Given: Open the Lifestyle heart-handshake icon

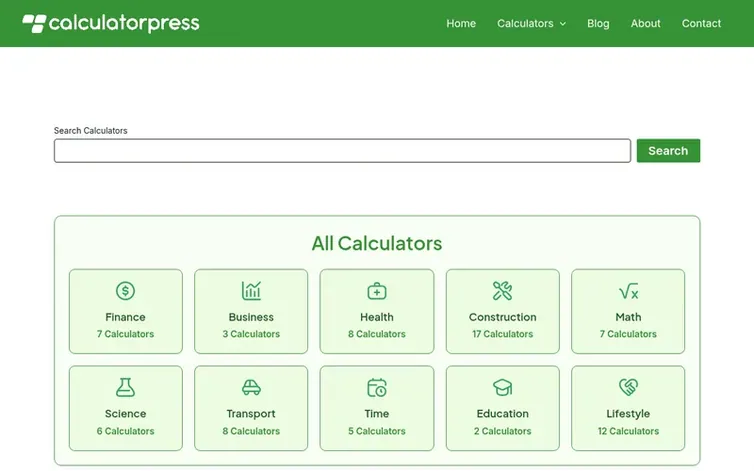Looking at the screenshot, I should point(628,387).
